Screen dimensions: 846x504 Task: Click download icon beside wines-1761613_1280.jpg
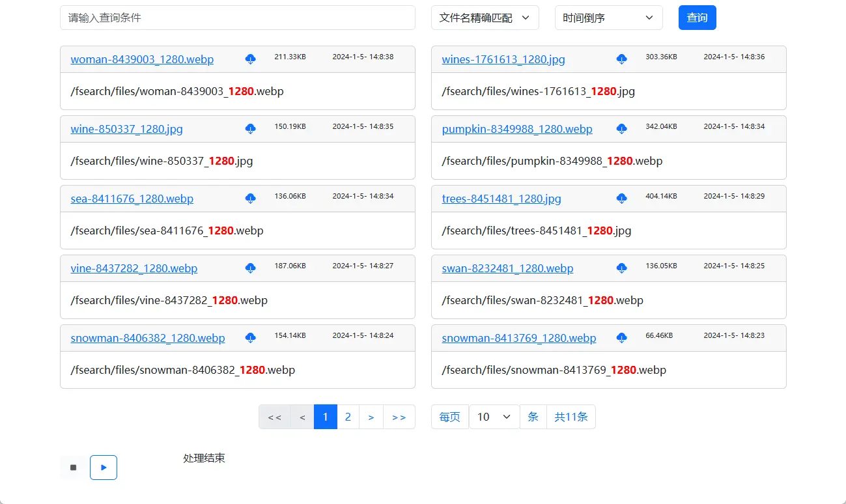click(x=621, y=59)
